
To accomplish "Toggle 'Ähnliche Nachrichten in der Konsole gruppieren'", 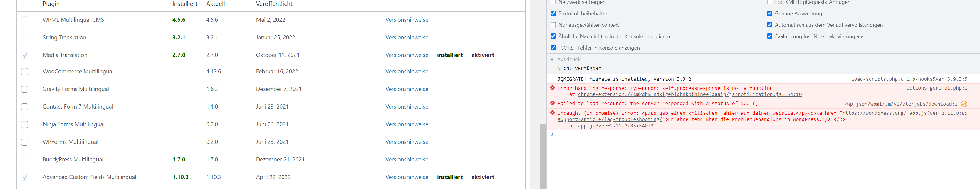I will (553, 36).
